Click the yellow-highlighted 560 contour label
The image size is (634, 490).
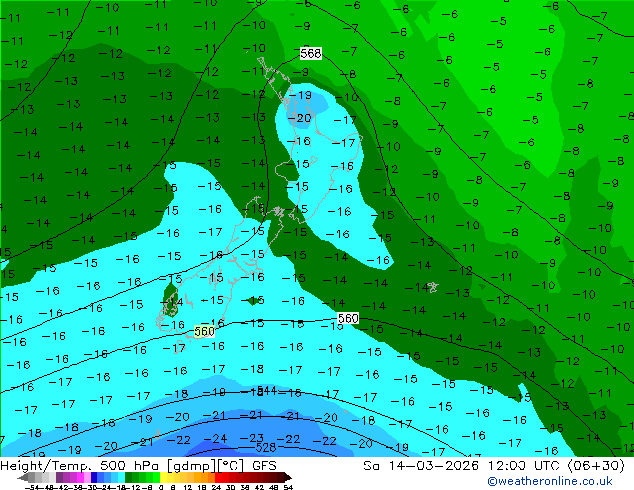tap(204, 332)
